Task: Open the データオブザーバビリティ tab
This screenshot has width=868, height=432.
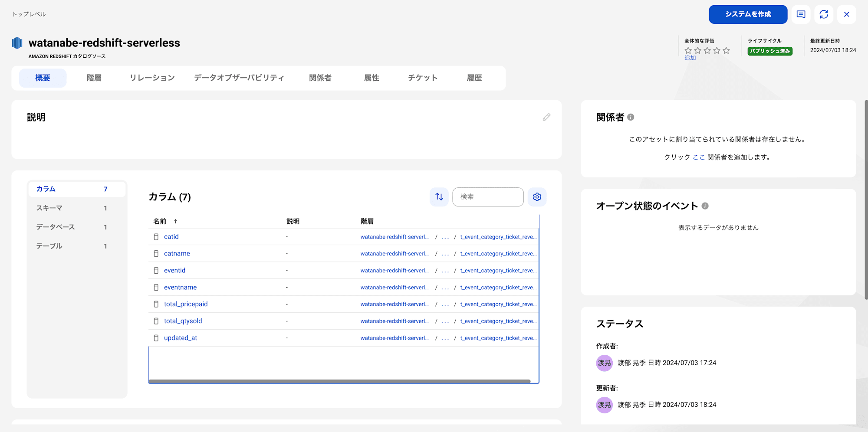Action: tap(239, 78)
